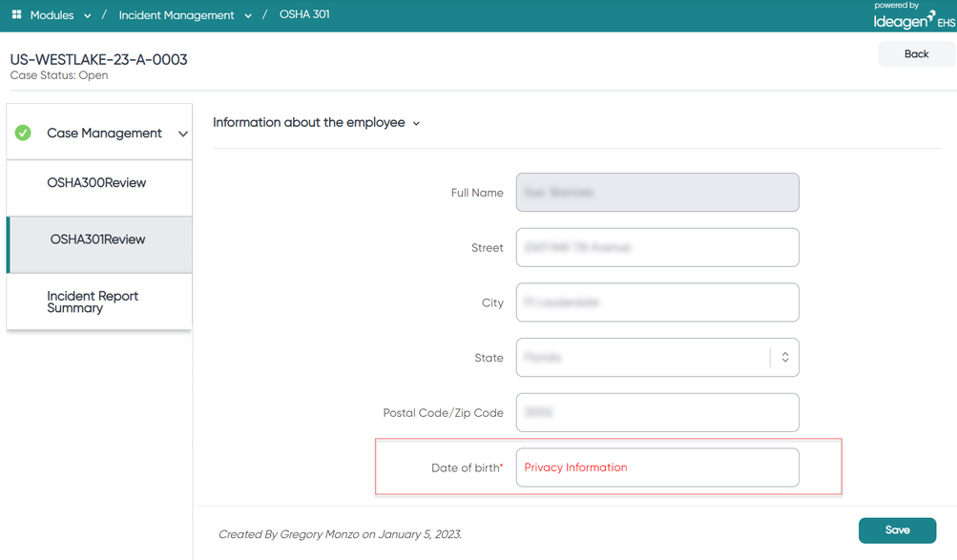Click the City input field

pyautogui.click(x=657, y=302)
